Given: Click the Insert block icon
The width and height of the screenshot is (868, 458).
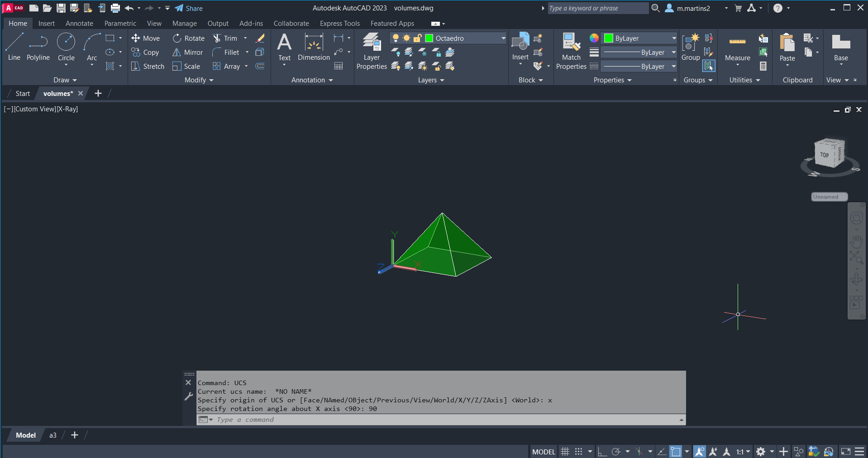Looking at the screenshot, I should (520, 46).
